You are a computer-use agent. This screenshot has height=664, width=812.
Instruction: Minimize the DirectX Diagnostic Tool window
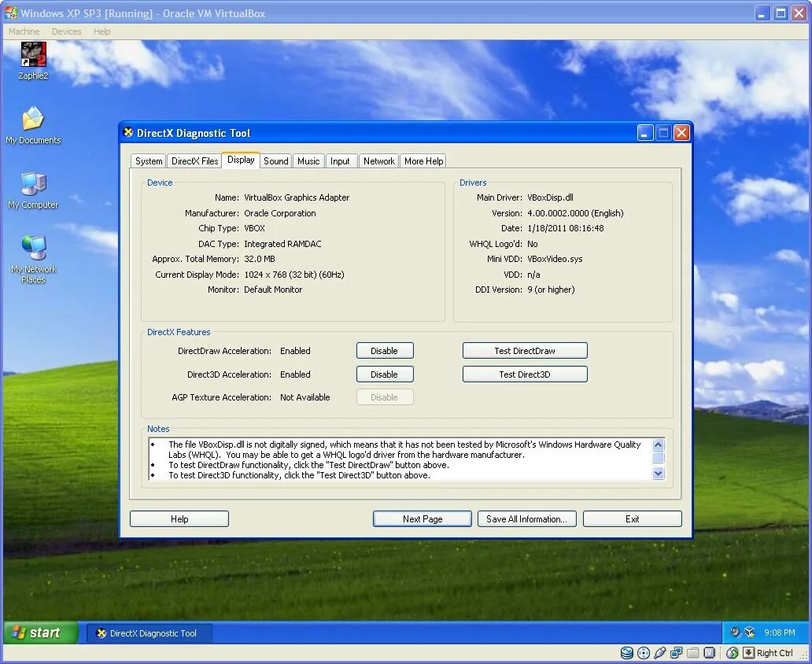(x=644, y=133)
